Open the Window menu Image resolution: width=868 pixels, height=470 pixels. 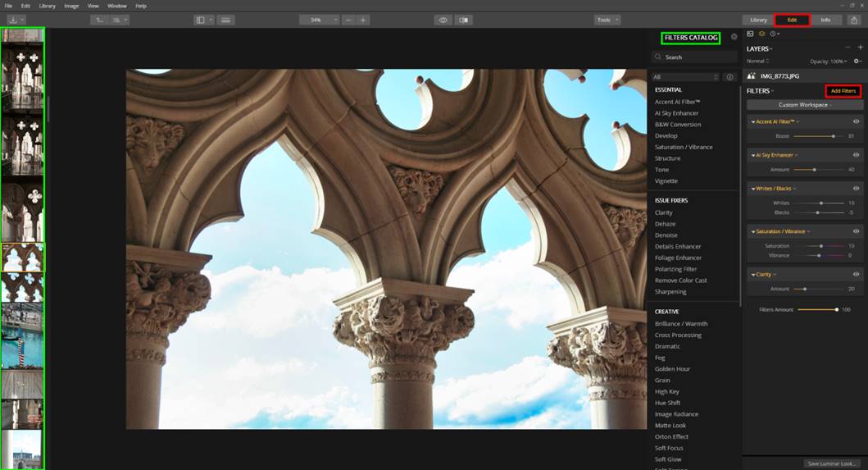117,6
